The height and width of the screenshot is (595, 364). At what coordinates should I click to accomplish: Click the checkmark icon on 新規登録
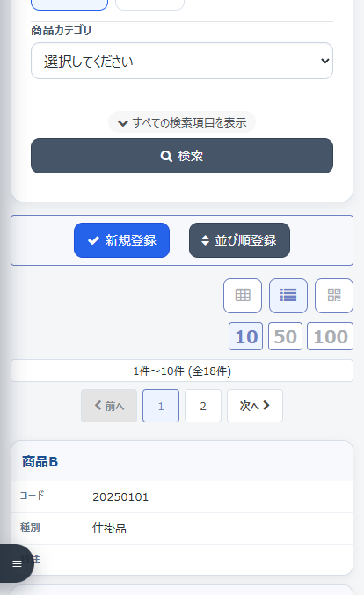pyautogui.click(x=93, y=240)
